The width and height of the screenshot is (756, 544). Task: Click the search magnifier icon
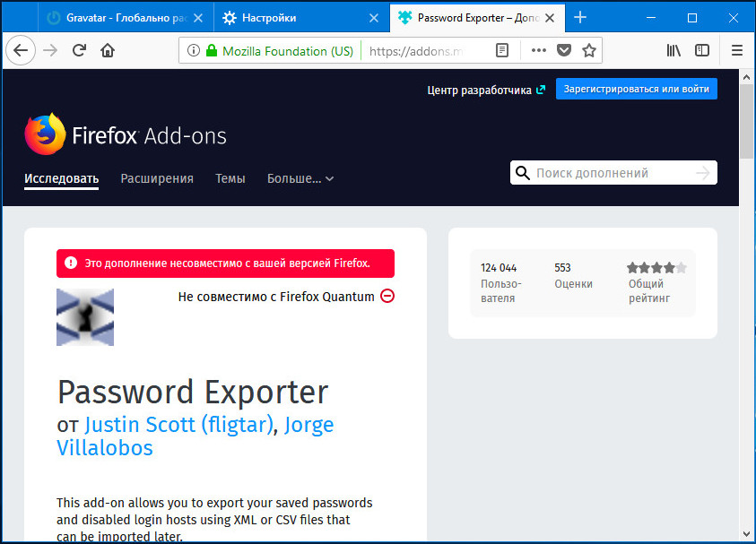pos(523,172)
